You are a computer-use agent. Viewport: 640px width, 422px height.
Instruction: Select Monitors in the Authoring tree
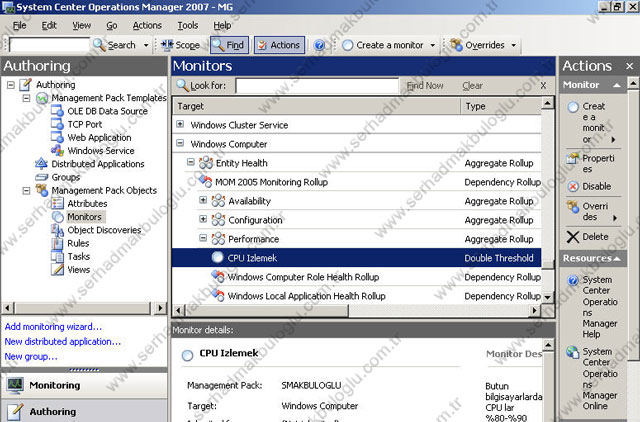(84, 217)
